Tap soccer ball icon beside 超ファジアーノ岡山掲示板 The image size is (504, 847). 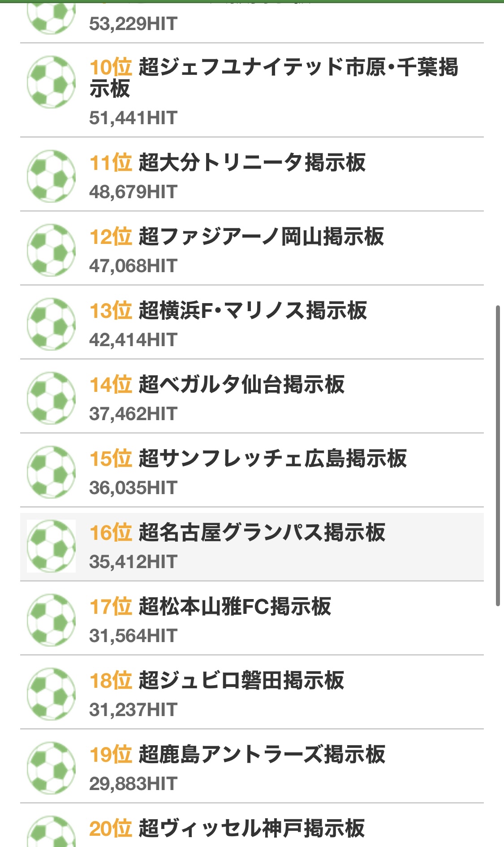51,250
